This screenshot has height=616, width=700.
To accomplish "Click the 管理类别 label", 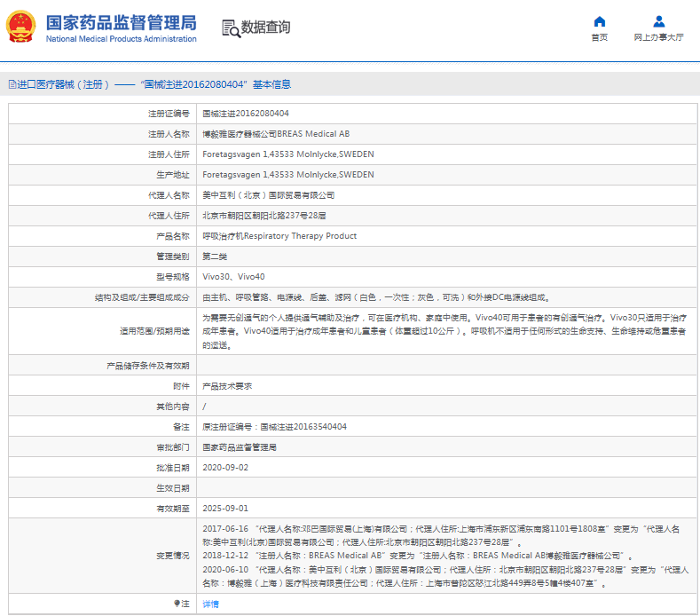I will tap(173, 257).
